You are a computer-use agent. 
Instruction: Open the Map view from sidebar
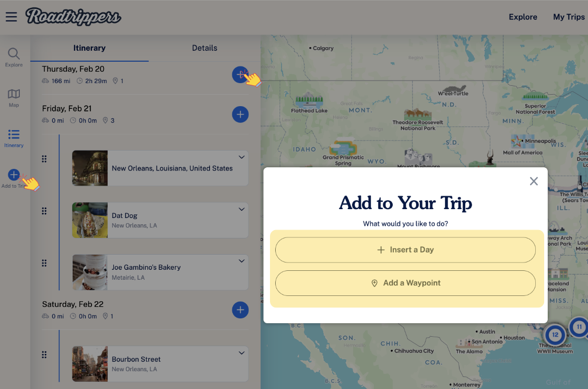point(14,95)
